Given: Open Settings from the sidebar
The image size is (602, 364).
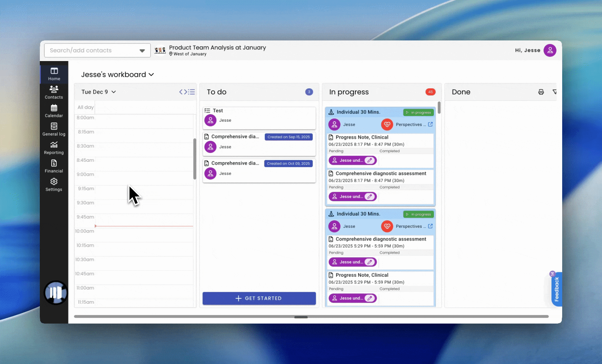Looking at the screenshot, I should click(54, 185).
